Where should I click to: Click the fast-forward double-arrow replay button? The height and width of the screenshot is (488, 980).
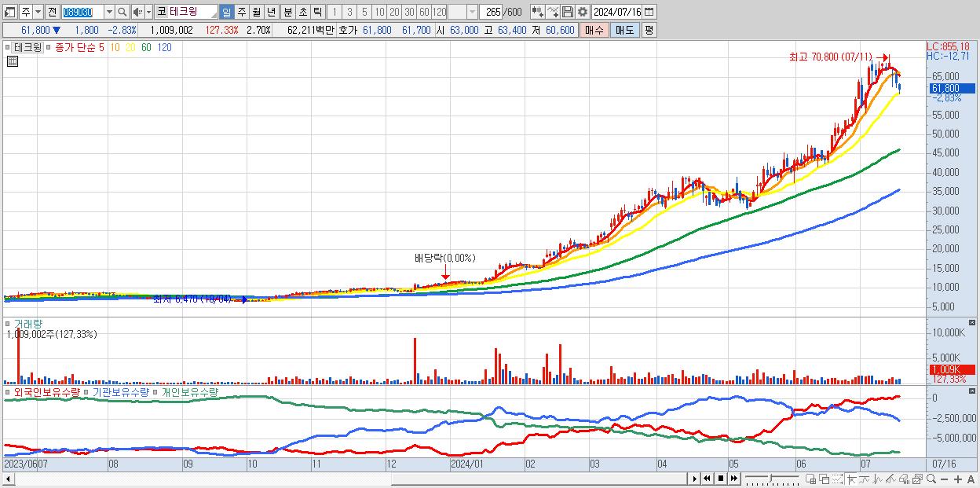tap(733, 479)
